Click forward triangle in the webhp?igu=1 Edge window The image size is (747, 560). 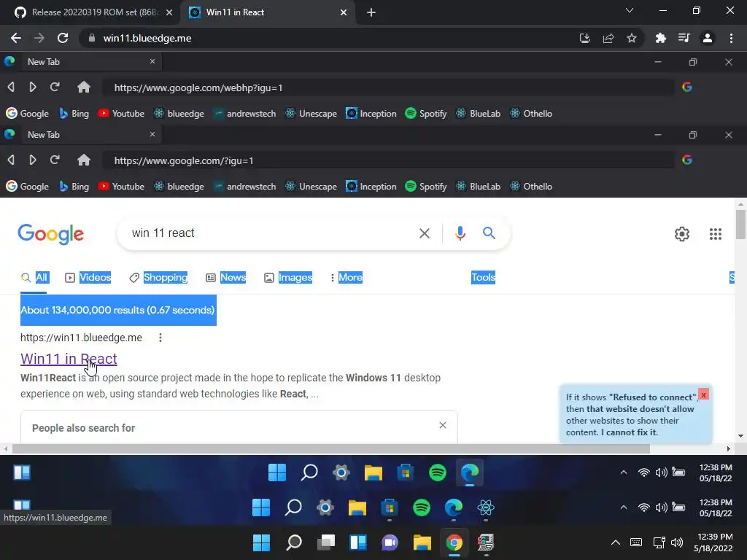pyautogui.click(x=32, y=87)
